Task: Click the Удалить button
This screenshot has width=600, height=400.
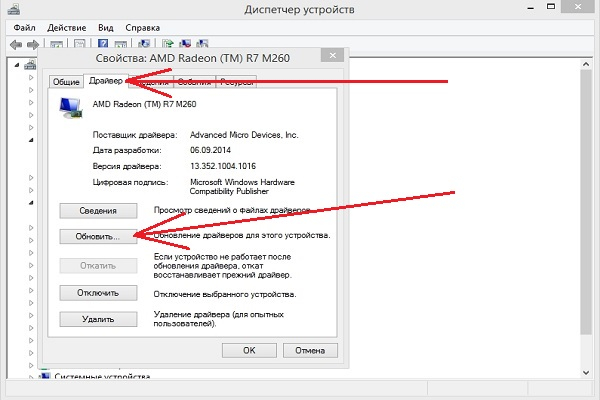Action: (98, 319)
